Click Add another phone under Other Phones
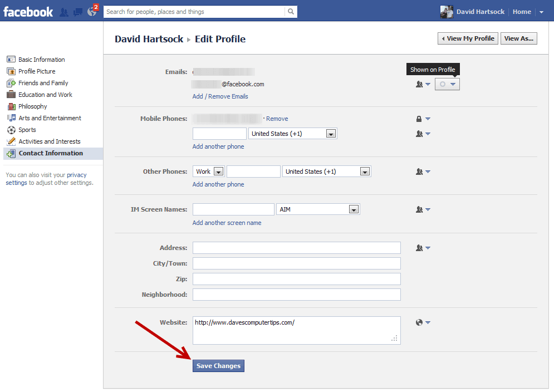Screen dimensions: 554x392 tap(218, 184)
